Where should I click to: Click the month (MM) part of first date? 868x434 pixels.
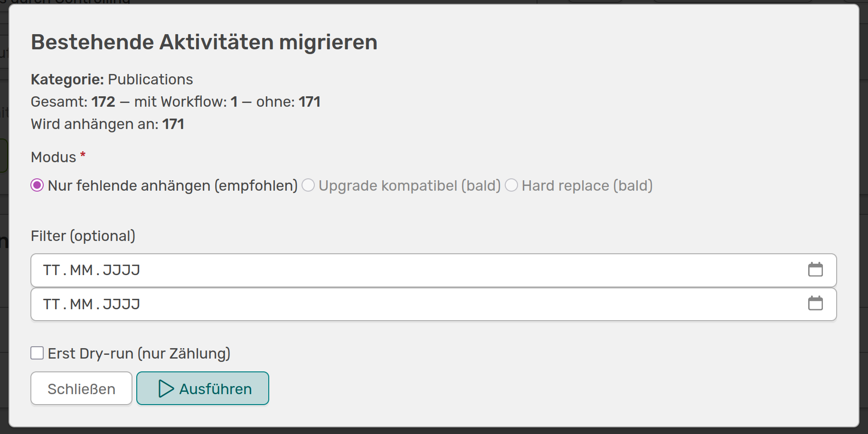point(81,270)
